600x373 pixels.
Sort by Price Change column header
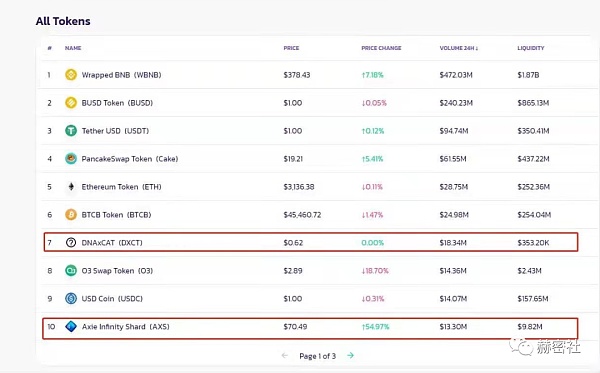381,48
